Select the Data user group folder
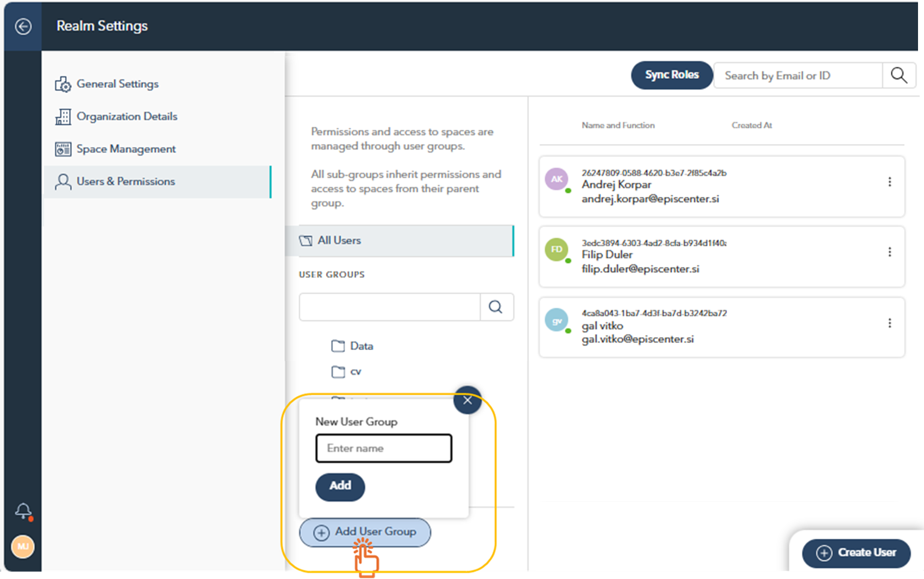Image resolution: width=924 pixels, height=579 pixels. coord(352,346)
